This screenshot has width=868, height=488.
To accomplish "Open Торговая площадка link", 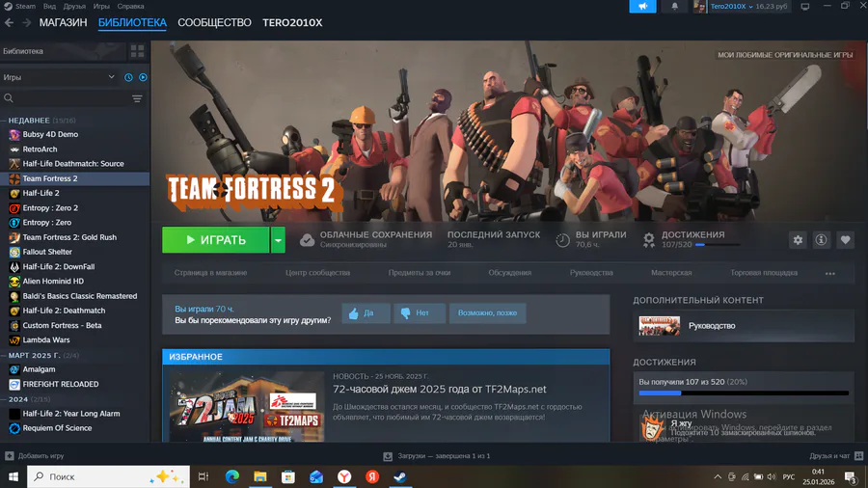I will [x=764, y=273].
